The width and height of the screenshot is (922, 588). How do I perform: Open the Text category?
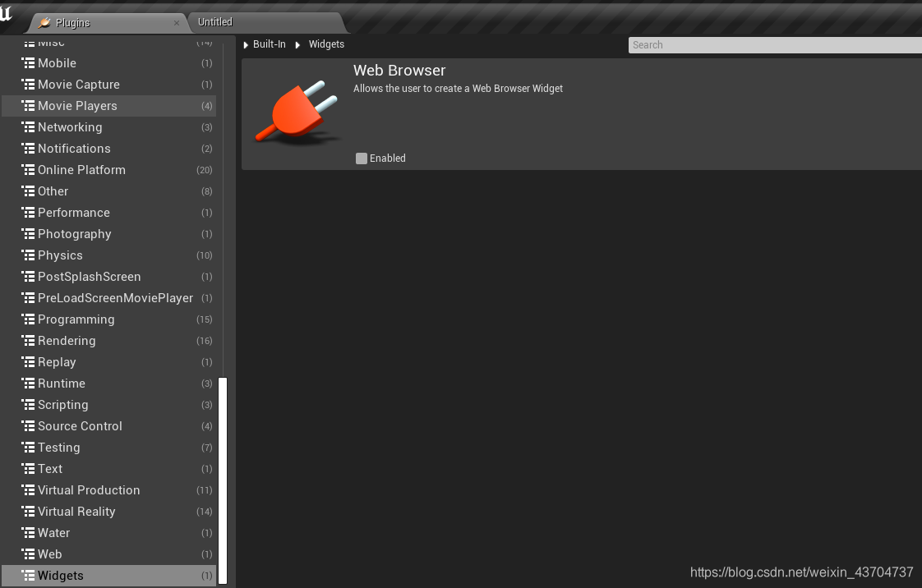[x=108, y=469]
